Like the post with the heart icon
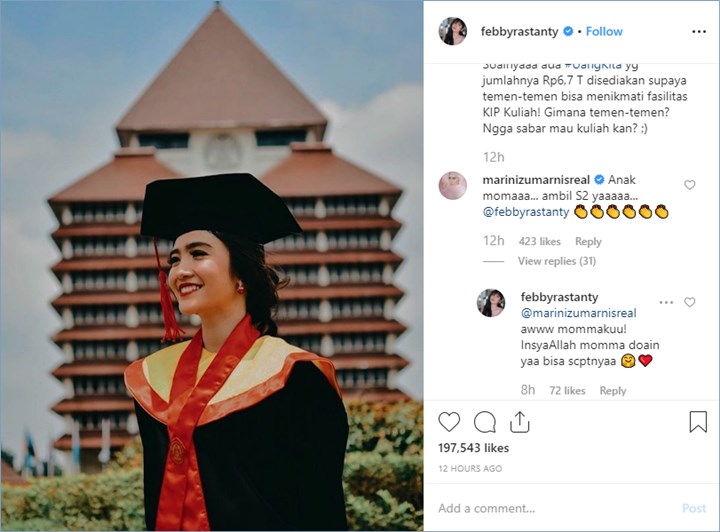 [x=450, y=422]
